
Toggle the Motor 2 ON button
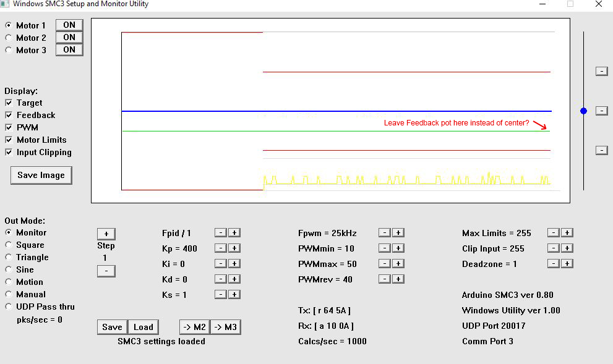(x=69, y=38)
